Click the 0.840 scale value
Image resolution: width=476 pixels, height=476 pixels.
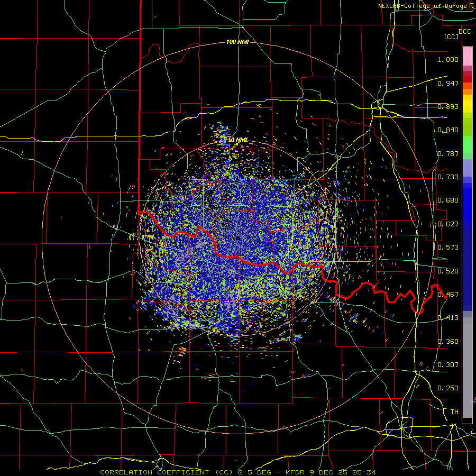point(448,130)
